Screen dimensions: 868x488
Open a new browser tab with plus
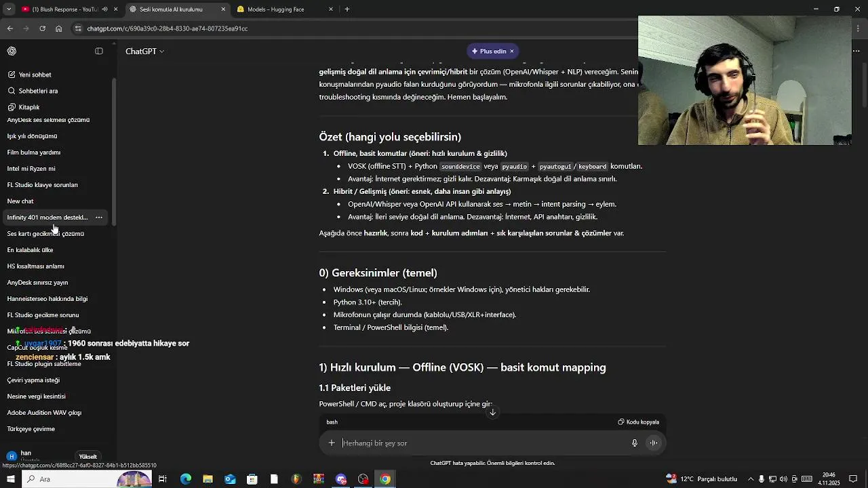[x=347, y=9]
